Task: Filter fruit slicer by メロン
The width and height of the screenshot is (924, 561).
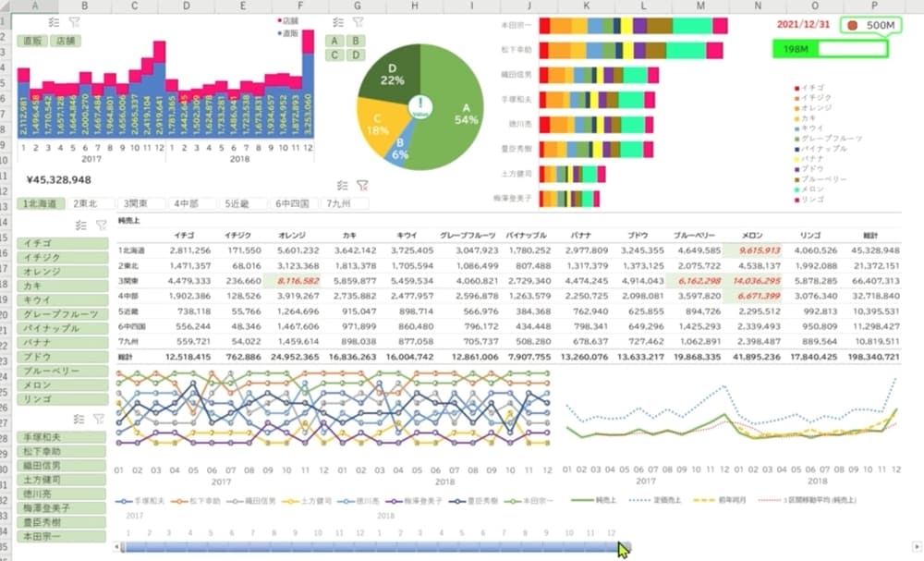Action: pyautogui.click(x=63, y=384)
